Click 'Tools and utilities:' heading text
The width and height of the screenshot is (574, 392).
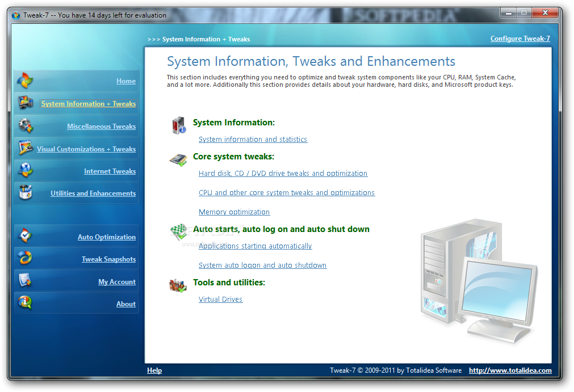click(x=229, y=283)
